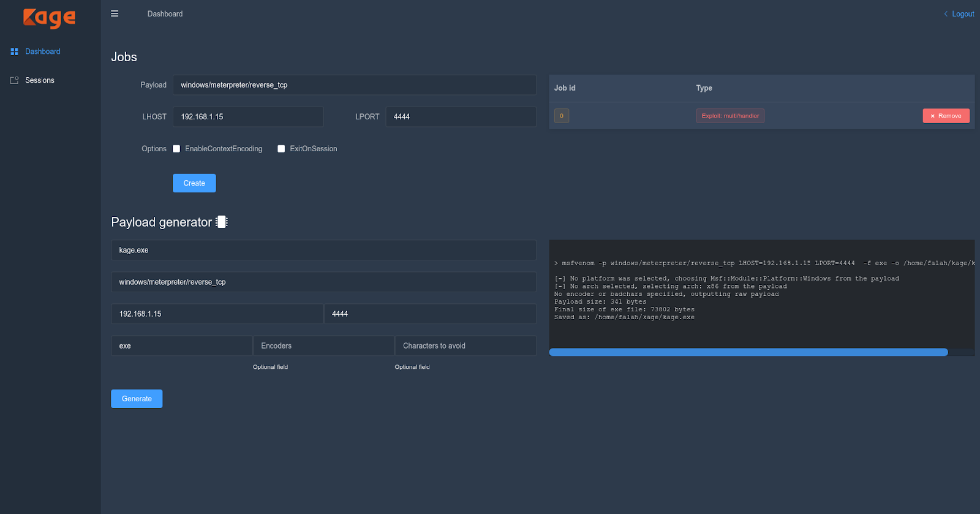Click Optional field note under Characters to avoid
980x514 pixels.
[412, 367]
